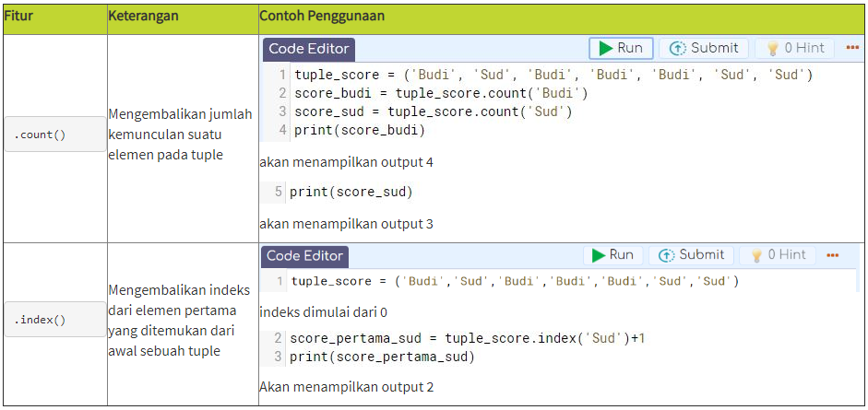Open more options in .count() editor

852,48
